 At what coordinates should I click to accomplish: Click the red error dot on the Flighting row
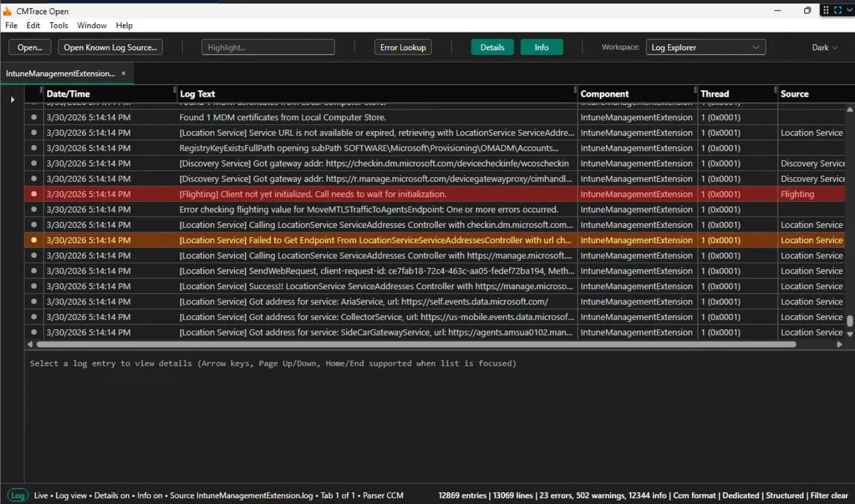click(34, 194)
